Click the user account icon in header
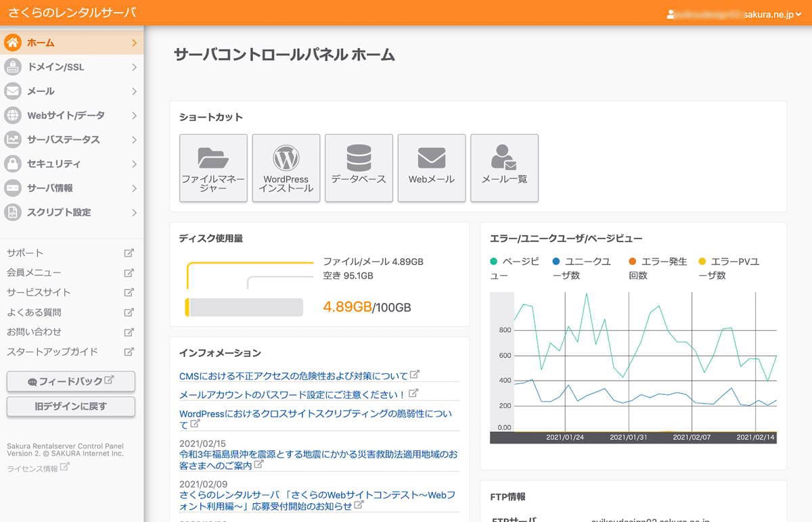 671,14
